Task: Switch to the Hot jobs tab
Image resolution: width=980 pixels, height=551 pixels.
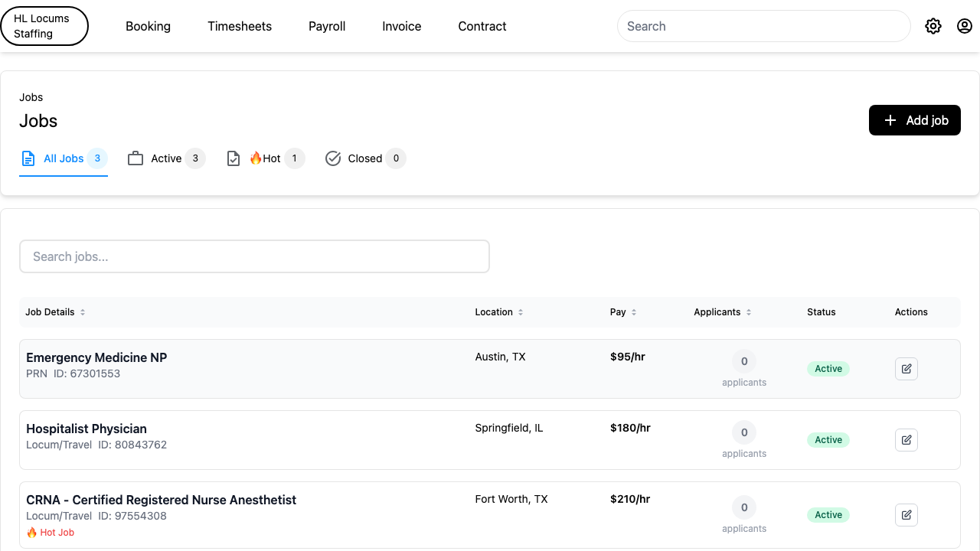Action: pos(266,158)
